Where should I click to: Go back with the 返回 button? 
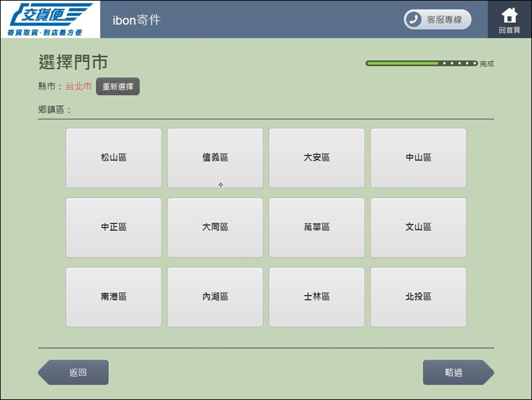[74, 373]
